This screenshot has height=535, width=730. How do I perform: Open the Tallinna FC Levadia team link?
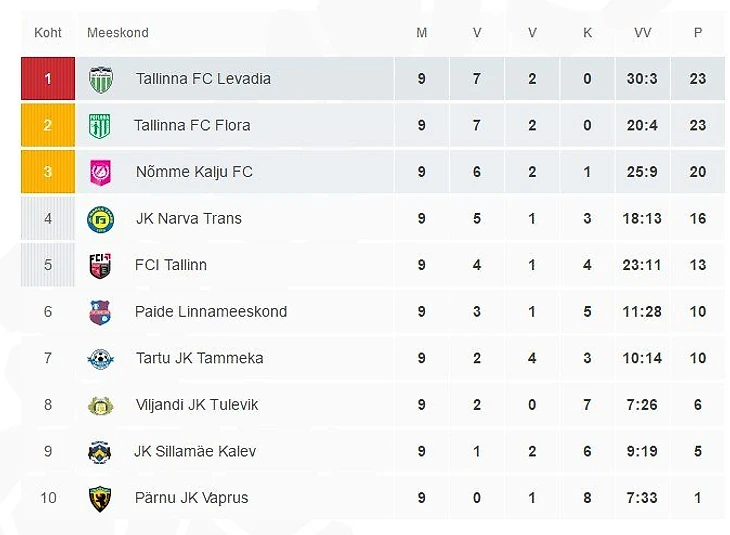click(x=203, y=79)
